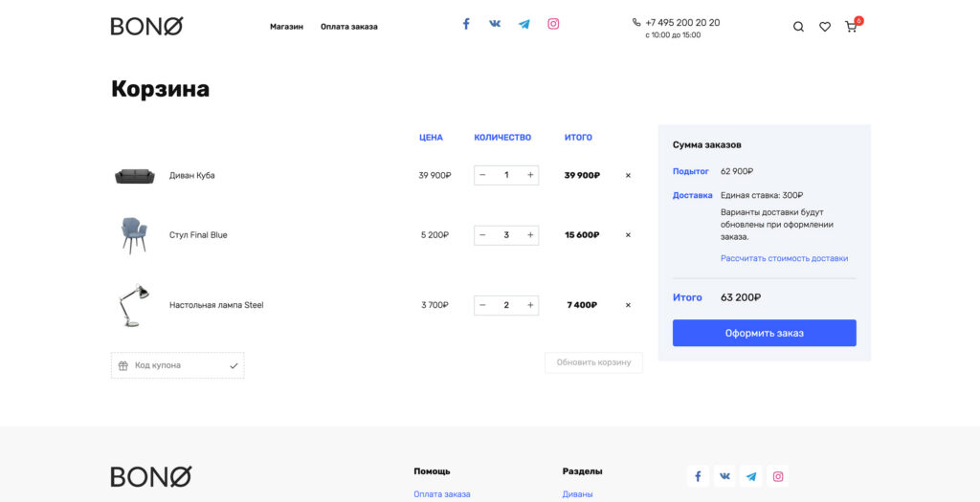The image size is (980, 502).
Task: Click the quantity field of Стул Final Blue
Action: [x=506, y=235]
